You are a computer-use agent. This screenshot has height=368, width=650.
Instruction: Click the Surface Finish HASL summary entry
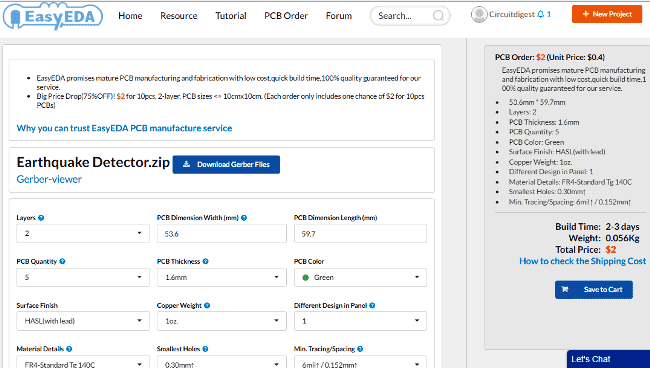pyautogui.click(x=557, y=152)
